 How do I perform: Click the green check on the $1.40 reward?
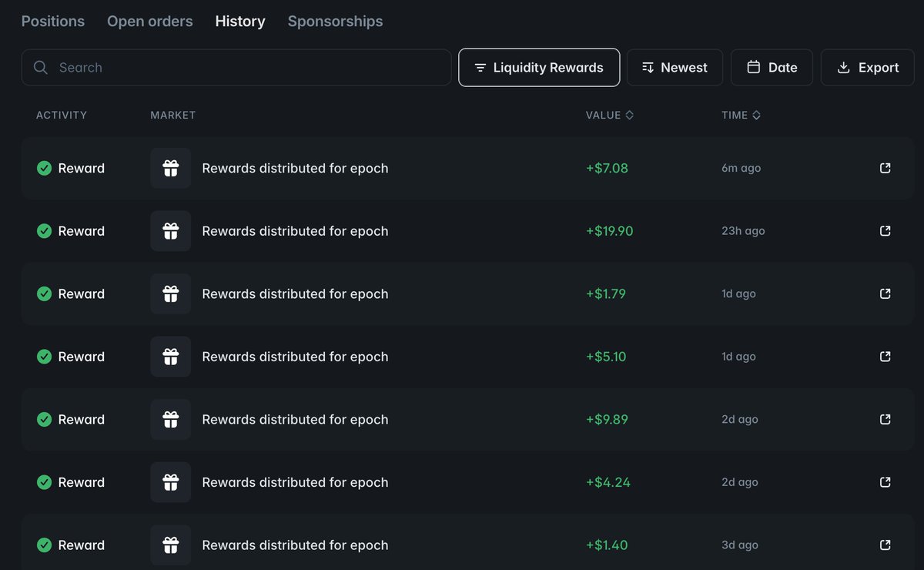click(x=45, y=545)
